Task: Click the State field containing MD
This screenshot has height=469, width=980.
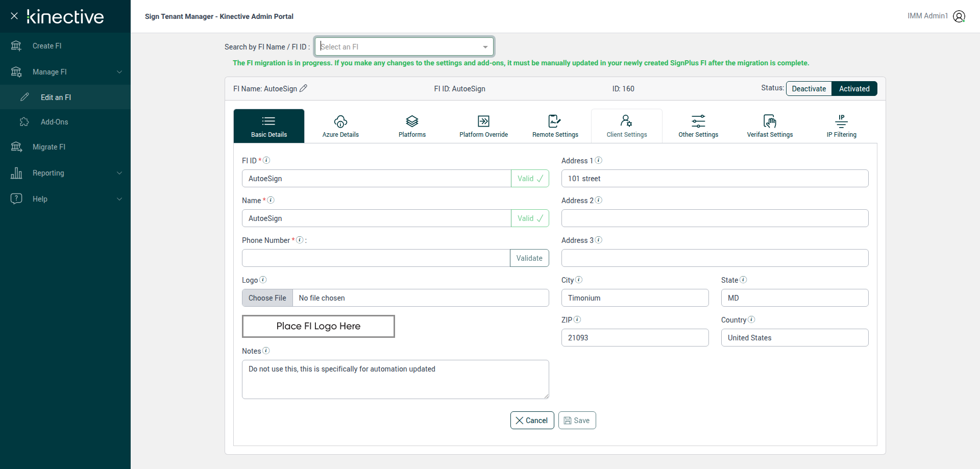Action: pos(795,298)
